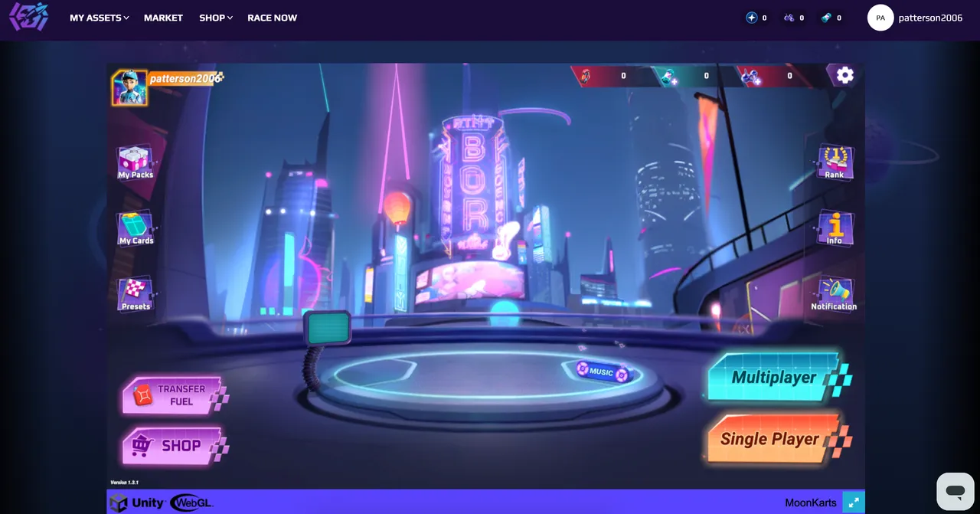Open the Notification megaphone icon

click(x=834, y=294)
